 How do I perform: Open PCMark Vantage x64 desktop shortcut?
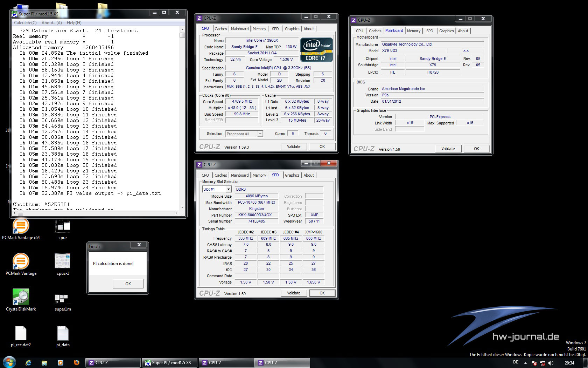[21, 229]
